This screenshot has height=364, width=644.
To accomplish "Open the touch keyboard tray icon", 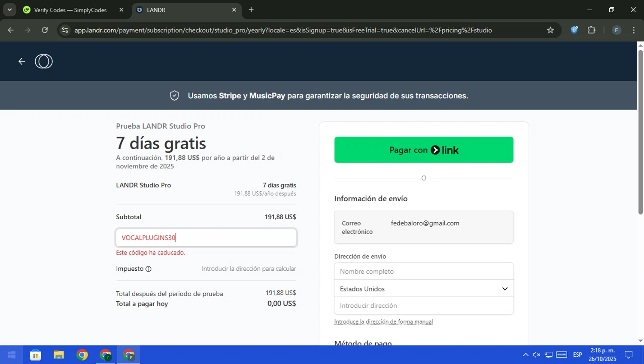I will click(562, 355).
